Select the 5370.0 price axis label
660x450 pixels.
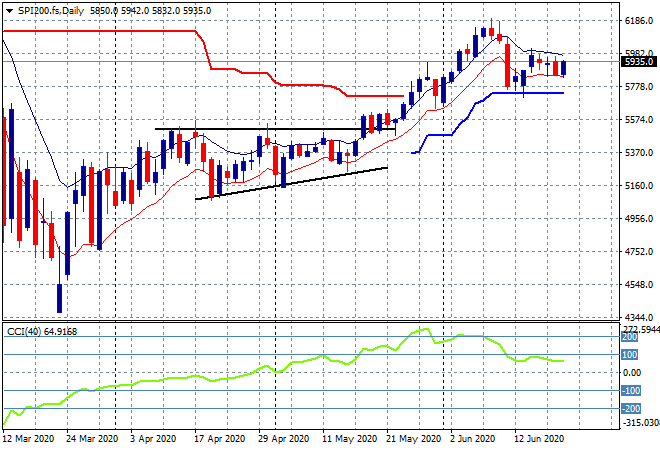(639, 153)
